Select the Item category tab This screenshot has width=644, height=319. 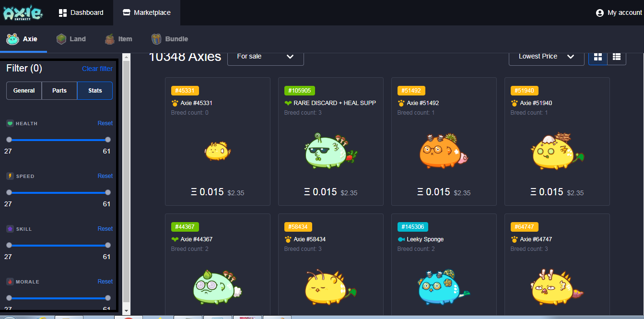click(118, 39)
